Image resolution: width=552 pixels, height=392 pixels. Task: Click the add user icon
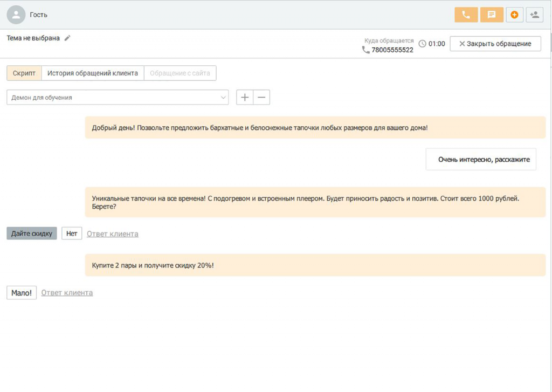(534, 15)
